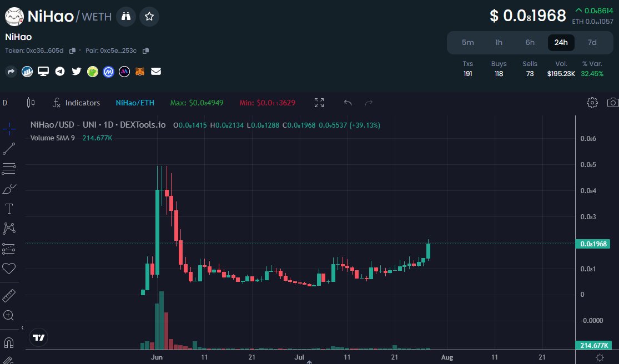Click the NiHao/USD chart title legend

[x=98, y=125]
